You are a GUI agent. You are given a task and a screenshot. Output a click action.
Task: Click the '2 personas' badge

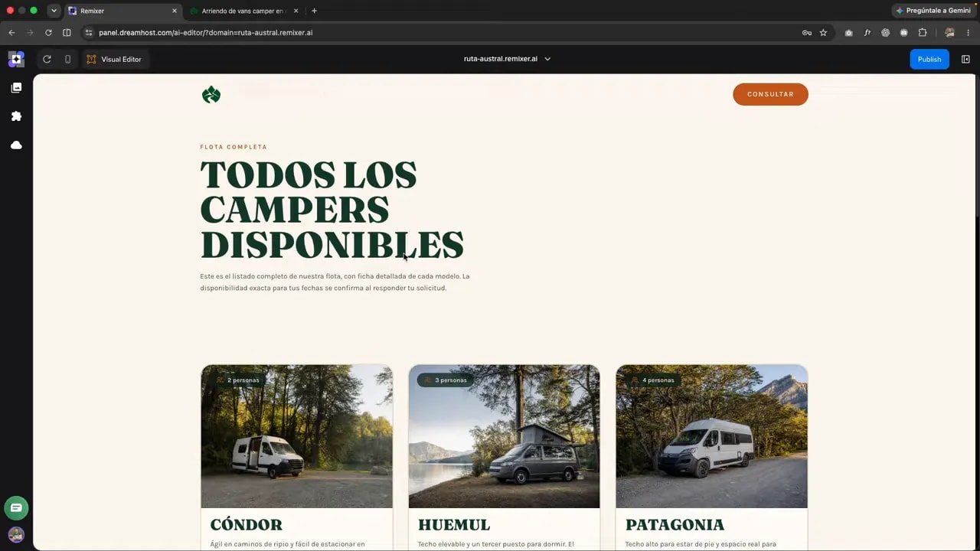pos(238,380)
